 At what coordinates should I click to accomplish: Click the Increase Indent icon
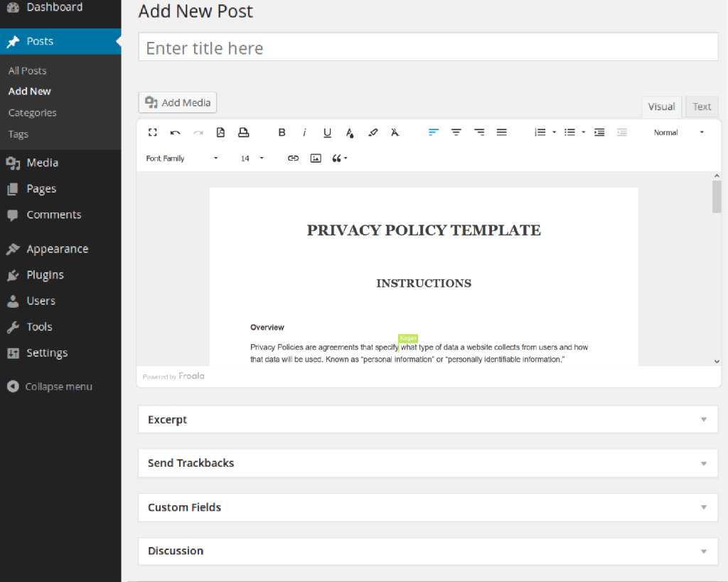pos(599,132)
